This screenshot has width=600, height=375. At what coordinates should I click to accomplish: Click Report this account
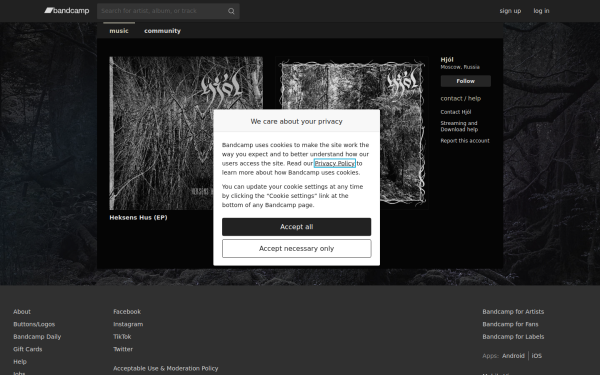pos(465,140)
